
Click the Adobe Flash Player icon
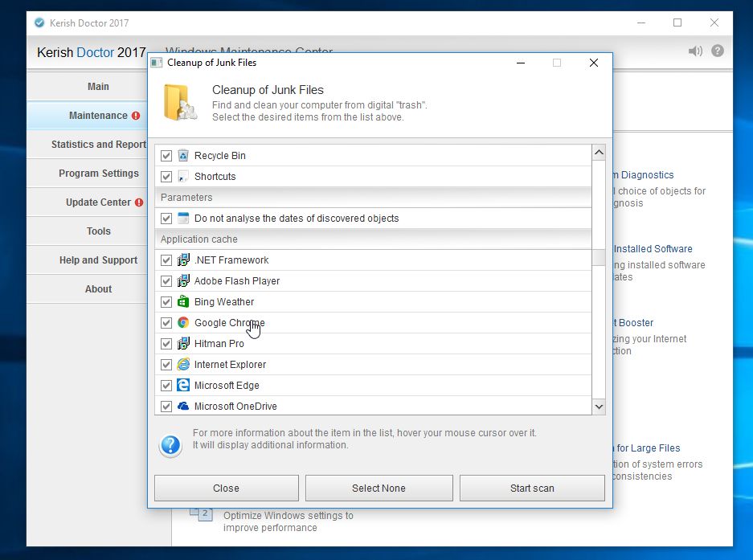click(183, 281)
